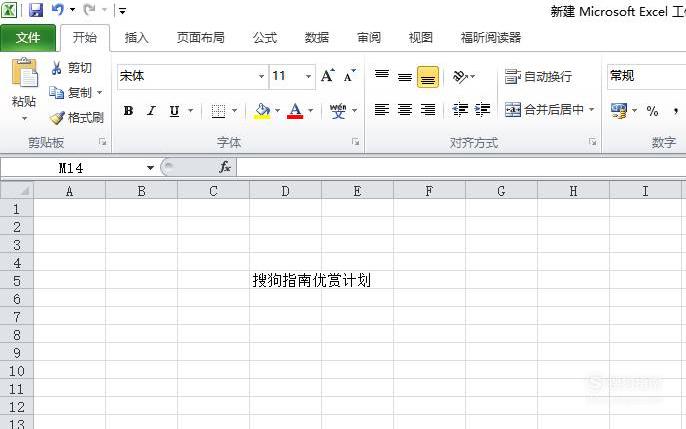Click the increase indent icon
686x429 pixels.
tap(482, 109)
